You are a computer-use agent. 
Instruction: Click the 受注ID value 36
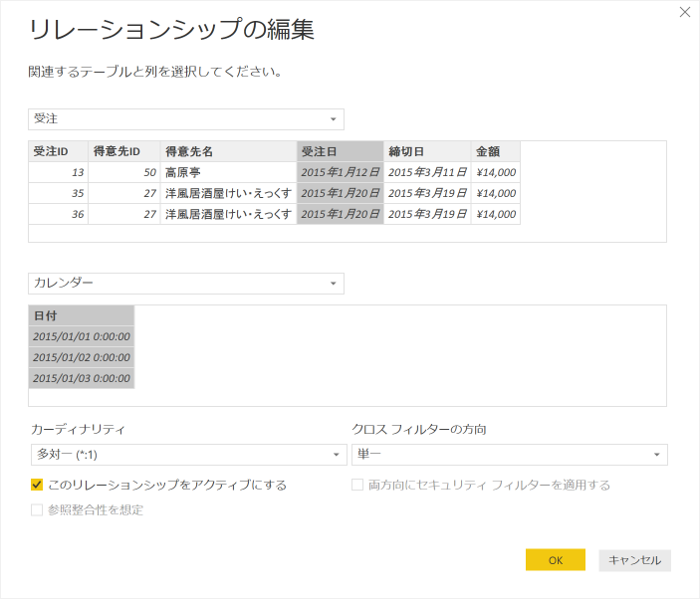click(x=58, y=214)
